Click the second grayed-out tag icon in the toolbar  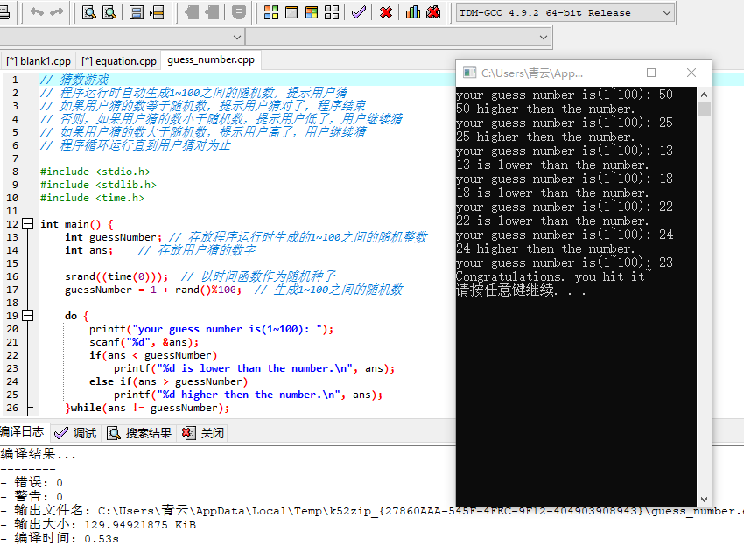tap(212, 12)
